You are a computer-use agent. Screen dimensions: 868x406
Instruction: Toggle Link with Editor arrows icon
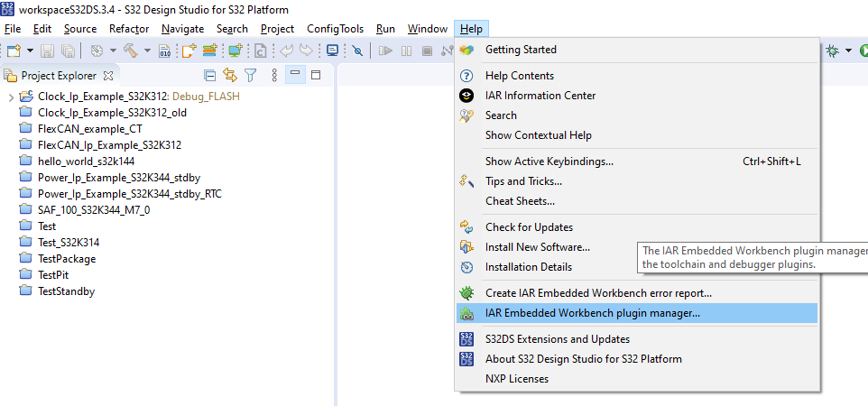pyautogui.click(x=230, y=75)
